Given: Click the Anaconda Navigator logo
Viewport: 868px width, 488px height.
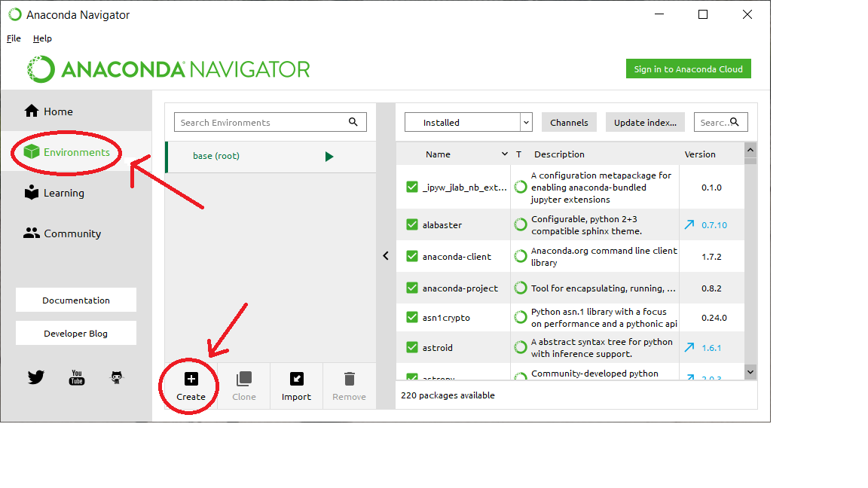Looking at the screenshot, I should 168,69.
